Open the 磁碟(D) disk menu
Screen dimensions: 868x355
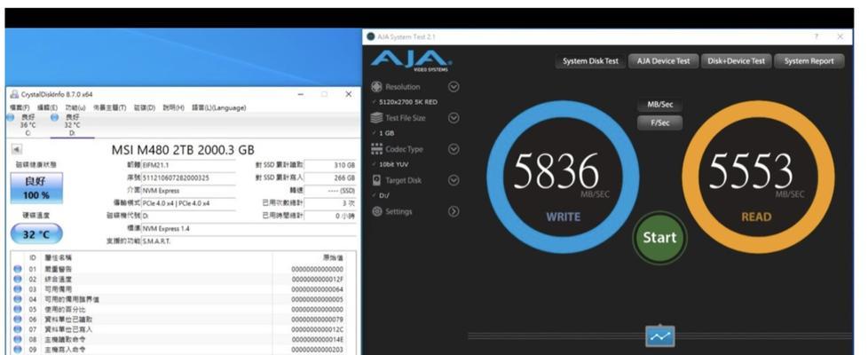coord(145,108)
